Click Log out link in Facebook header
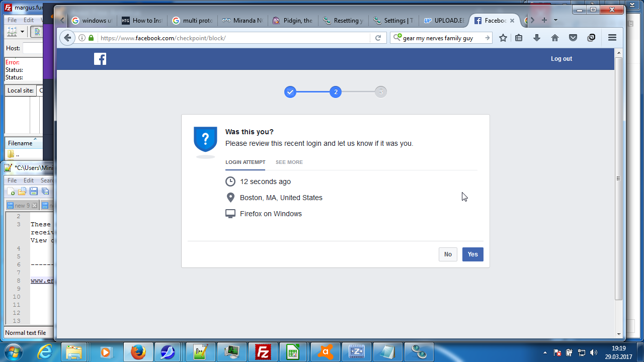The image size is (644, 362). [561, 59]
